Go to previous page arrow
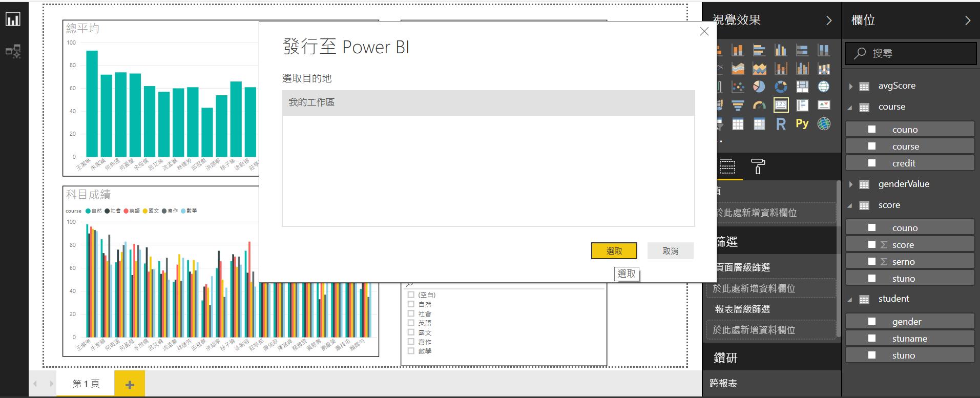Screen dimensions: 980x398 point(35,384)
